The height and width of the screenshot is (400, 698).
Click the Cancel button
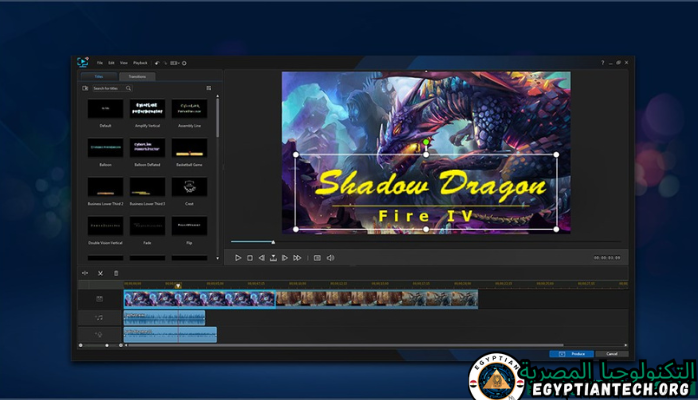click(x=612, y=354)
